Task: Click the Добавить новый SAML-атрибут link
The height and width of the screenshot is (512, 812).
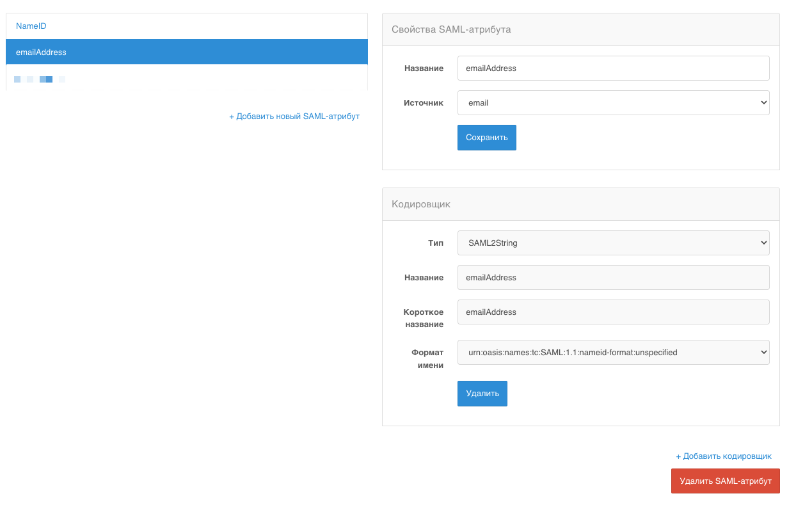Action: (x=294, y=116)
